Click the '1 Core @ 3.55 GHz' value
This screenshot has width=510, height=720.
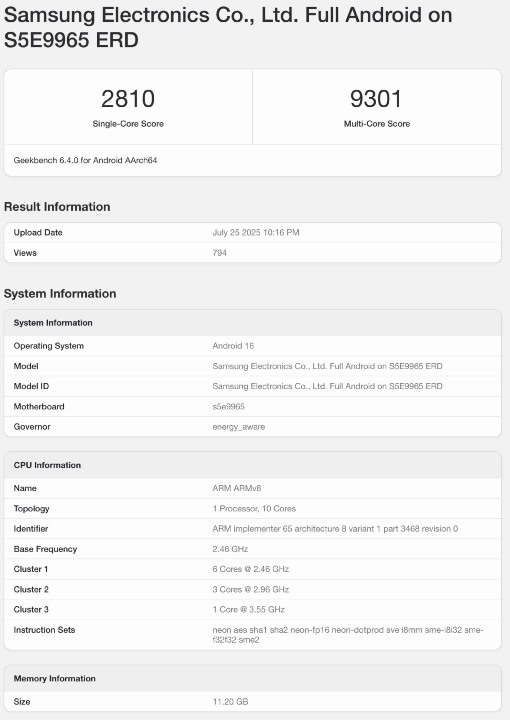(248, 609)
